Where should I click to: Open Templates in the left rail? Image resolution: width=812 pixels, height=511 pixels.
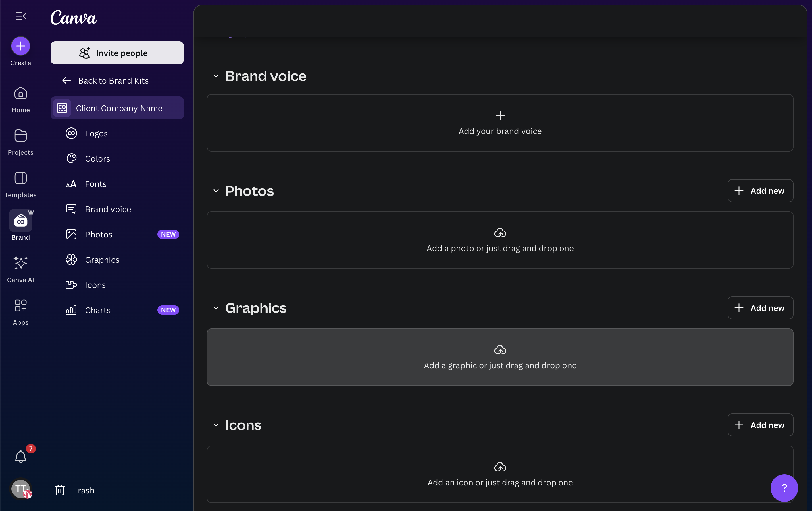[x=21, y=185]
